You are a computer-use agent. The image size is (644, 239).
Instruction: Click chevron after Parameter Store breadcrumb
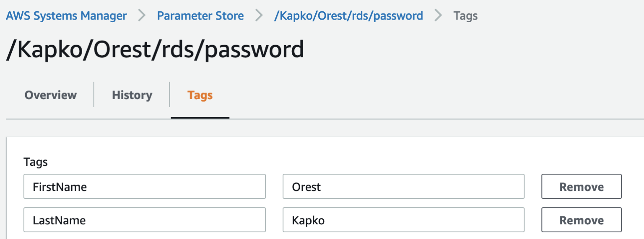coord(259,16)
